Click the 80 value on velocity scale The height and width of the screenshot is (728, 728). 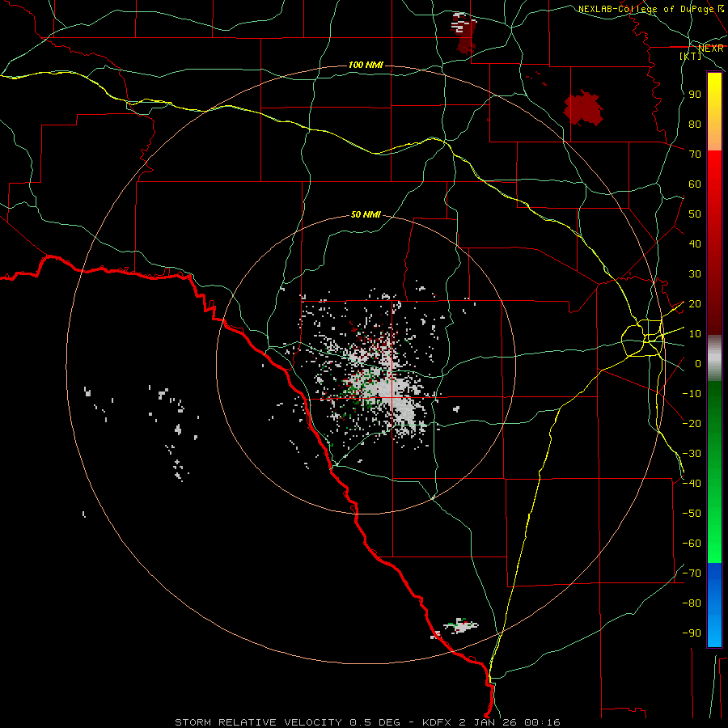(695, 125)
